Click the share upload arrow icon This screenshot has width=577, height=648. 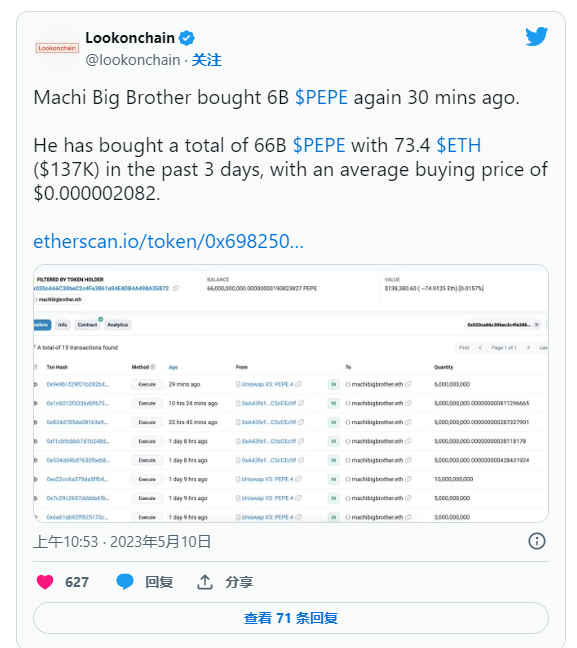pos(205,581)
